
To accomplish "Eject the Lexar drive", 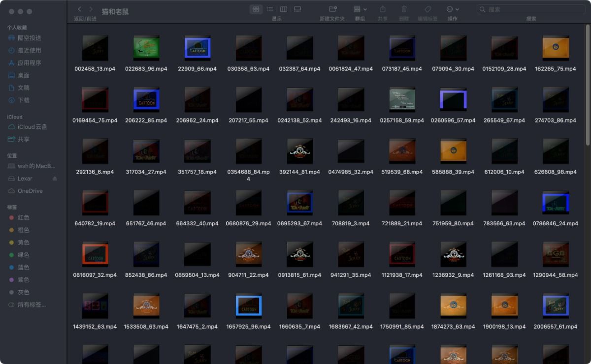I will 55,179.
